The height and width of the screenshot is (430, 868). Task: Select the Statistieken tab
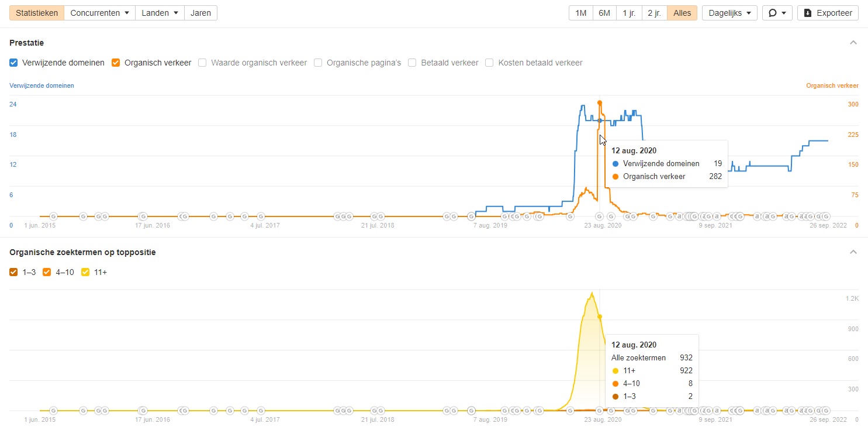(x=36, y=13)
